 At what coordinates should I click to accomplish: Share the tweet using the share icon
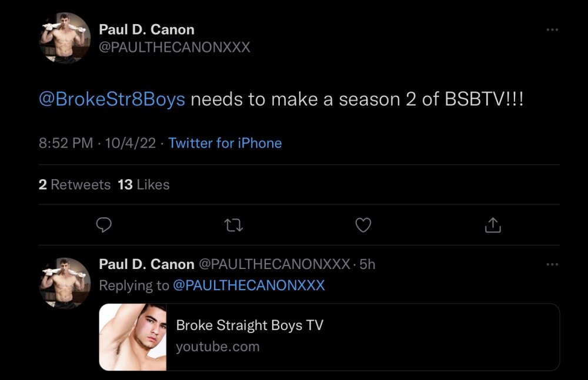tap(493, 225)
